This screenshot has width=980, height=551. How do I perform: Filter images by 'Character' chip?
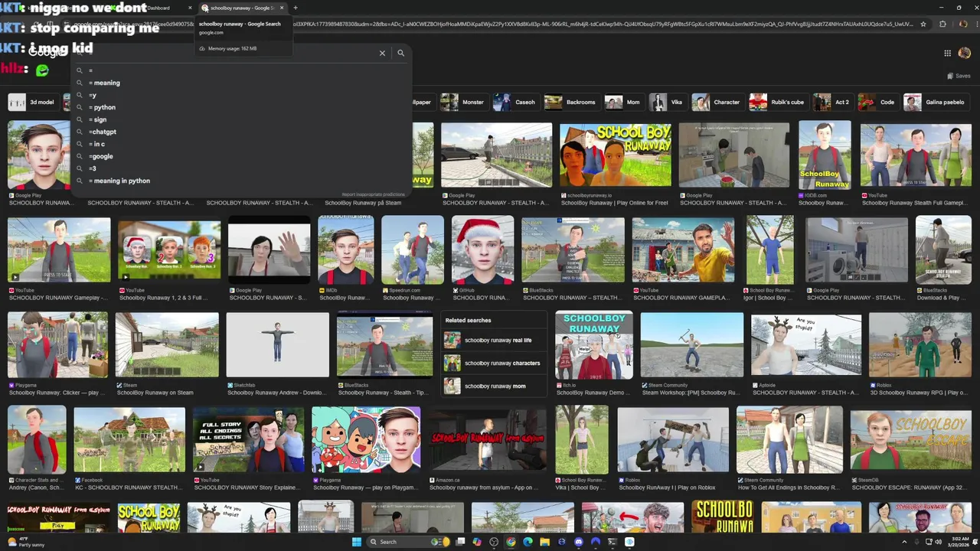click(717, 102)
